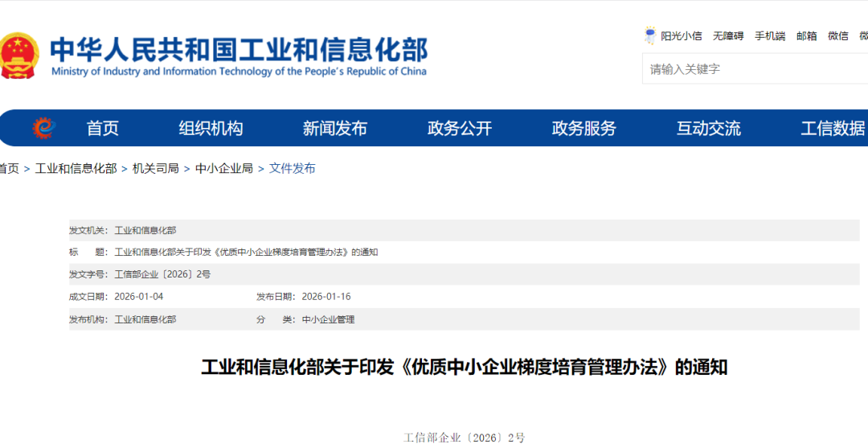Open 新闻发布 navigation menu
Screen dimensions: 868x448
[335, 129]
